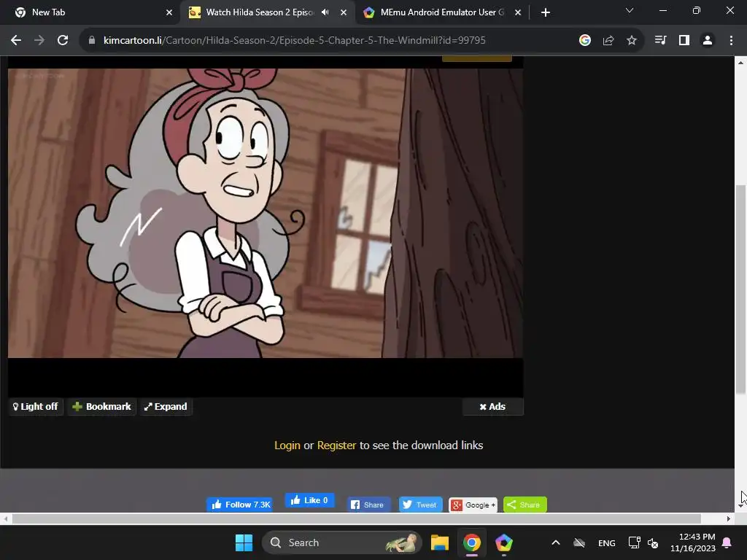747x560 pixels.
Task: Switch ENG input language
Action: (x=606, y=542)
